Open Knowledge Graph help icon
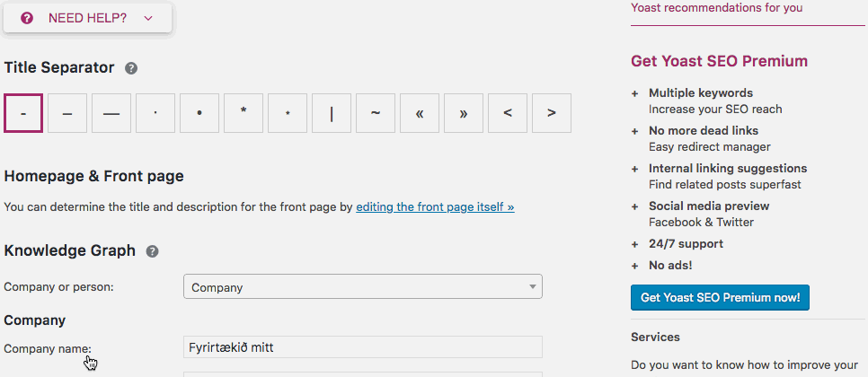Image resolution: width=868 pixels, height=377 pixels. click(x=153, y=251)
